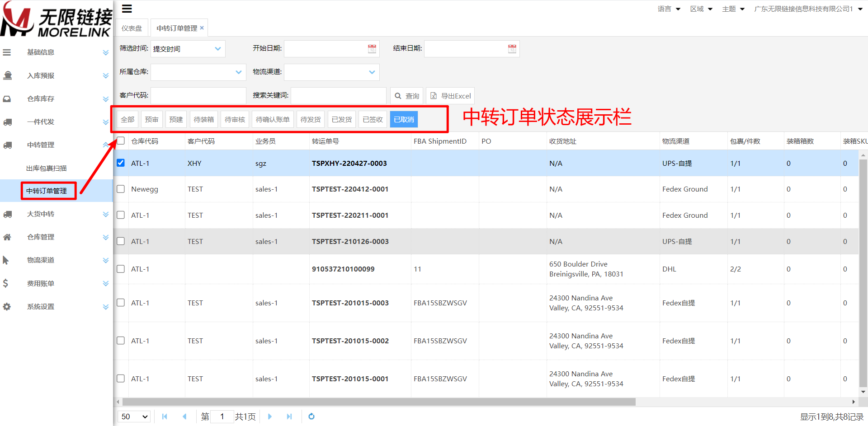Screen dimensions: 868x426
Task: Close the 中转订单管理 tab
Action: [202, 28]
